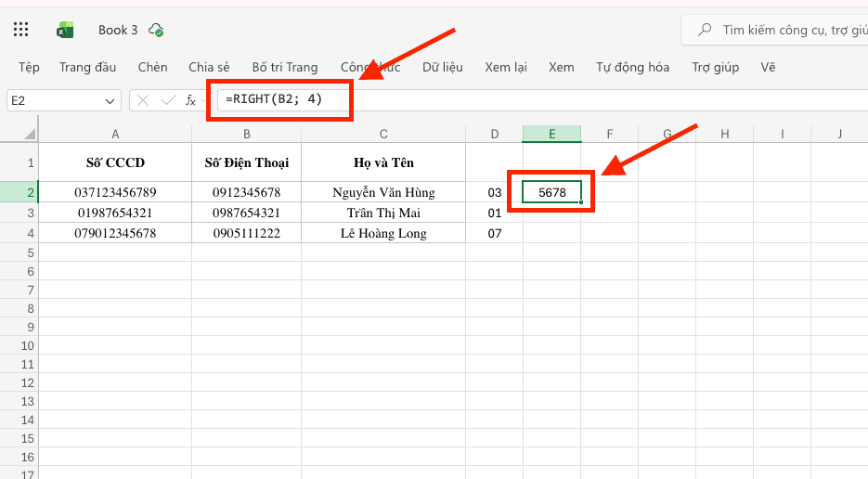
Task: Select column E header
Action: [552, 134]
